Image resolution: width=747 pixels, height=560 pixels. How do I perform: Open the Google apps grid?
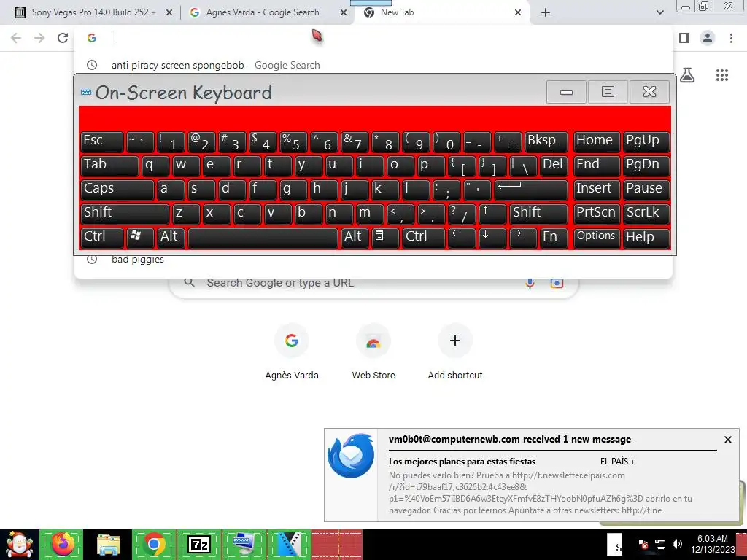pos(721,75)
